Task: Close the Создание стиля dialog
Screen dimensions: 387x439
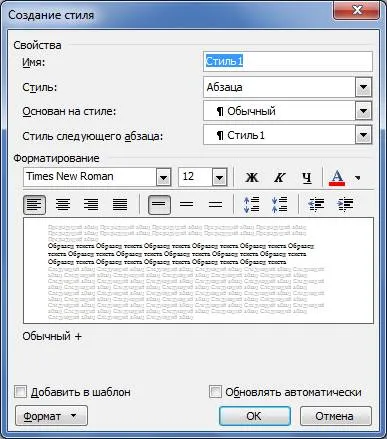Action: point(357,10)
